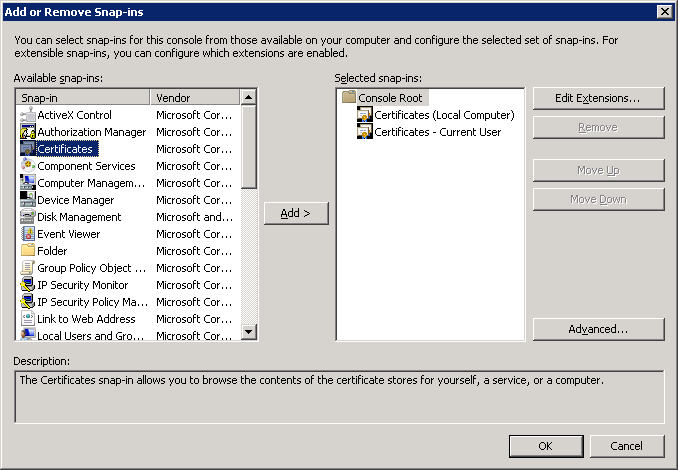
Task: Select Console Root in selected snap-ins
Action: [x=390, y=98]
